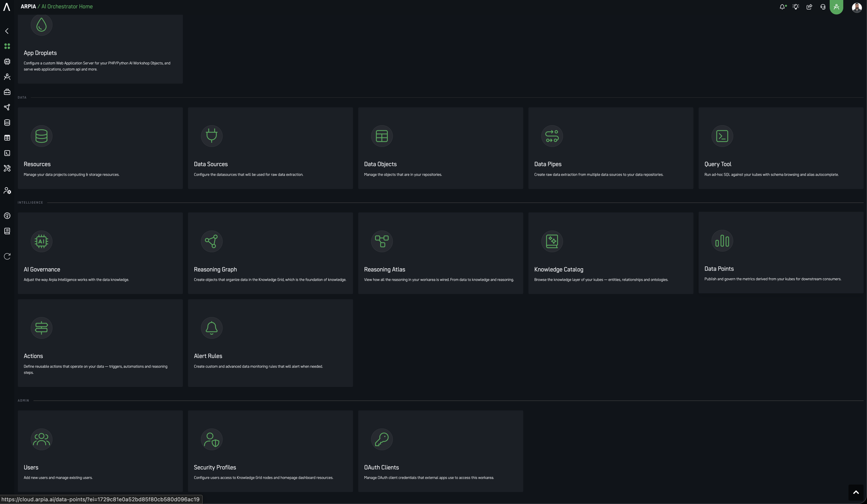This screenshot has height=504, width=867.
Task: Click the App Droplets droplet icon
Action: [41, 25]
